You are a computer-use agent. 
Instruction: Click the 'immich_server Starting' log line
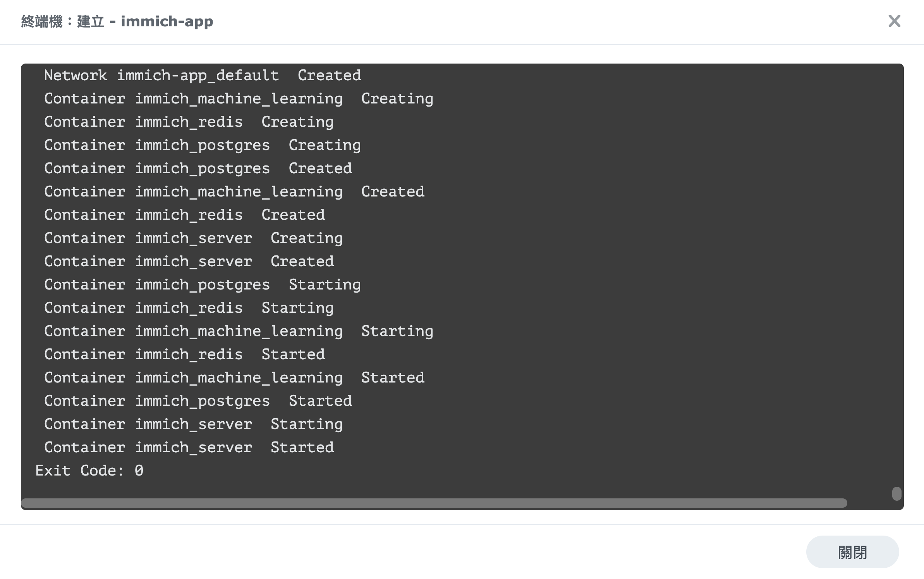point(194,424)
